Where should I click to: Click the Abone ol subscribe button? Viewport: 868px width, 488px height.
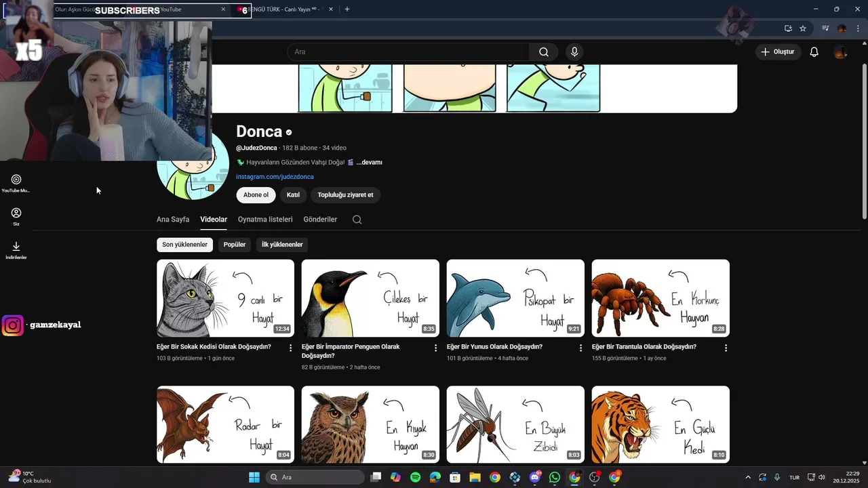(x=256, y=195)
